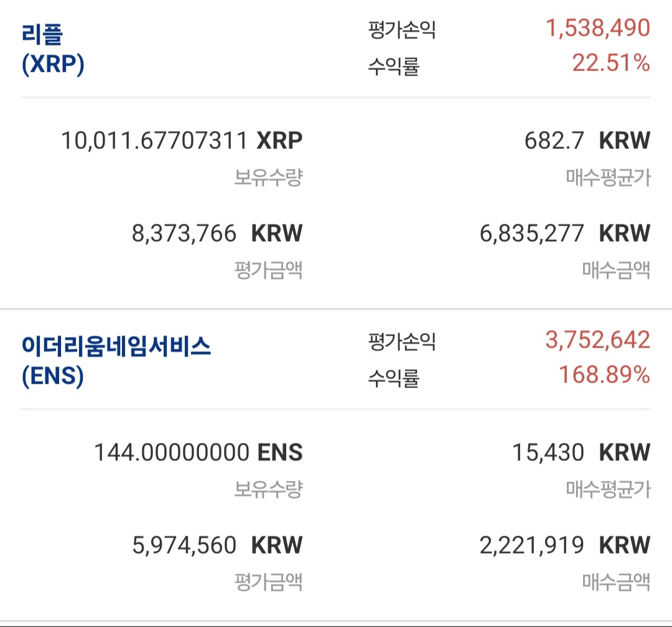Click the 매수금액 label under ENS
Screen dimensions: 672x627
[x=616, y=583]
